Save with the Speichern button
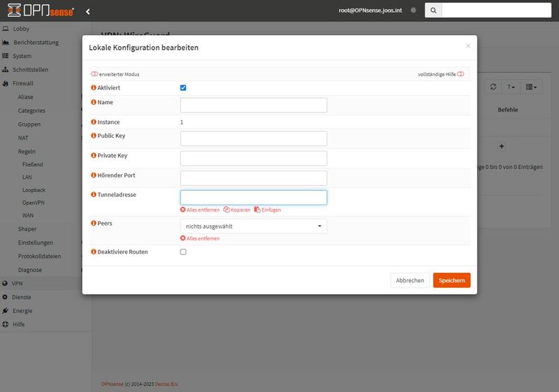The image size is (559, 392). click(451, 280)
